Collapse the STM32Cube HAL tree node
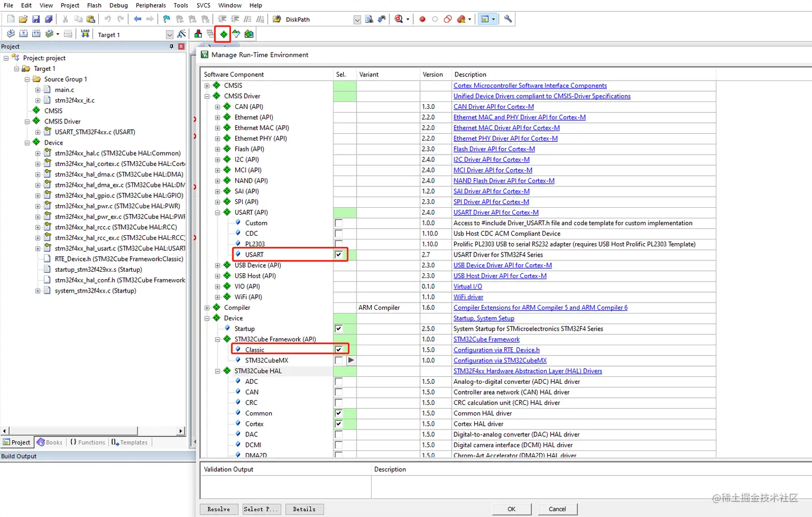Screen dimensions: 812x517 pos(218,371)
